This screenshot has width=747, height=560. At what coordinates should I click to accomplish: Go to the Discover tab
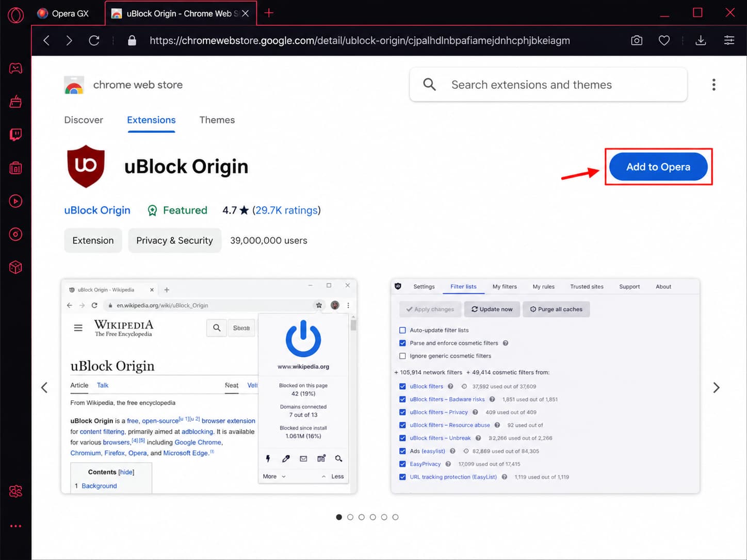coord(84,120)
